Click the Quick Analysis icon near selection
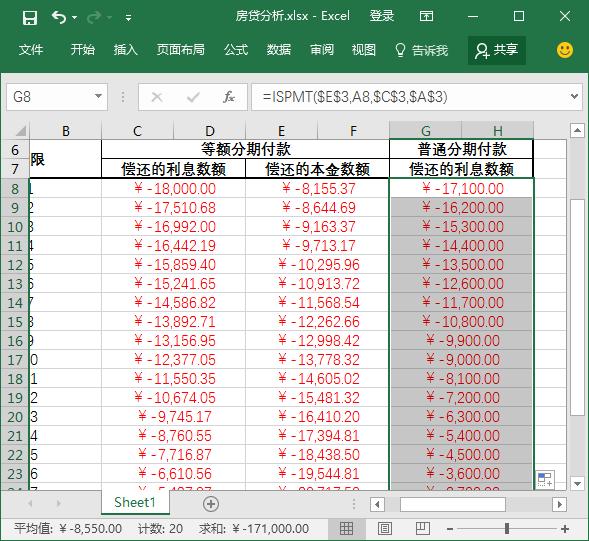 coord(545,479)
